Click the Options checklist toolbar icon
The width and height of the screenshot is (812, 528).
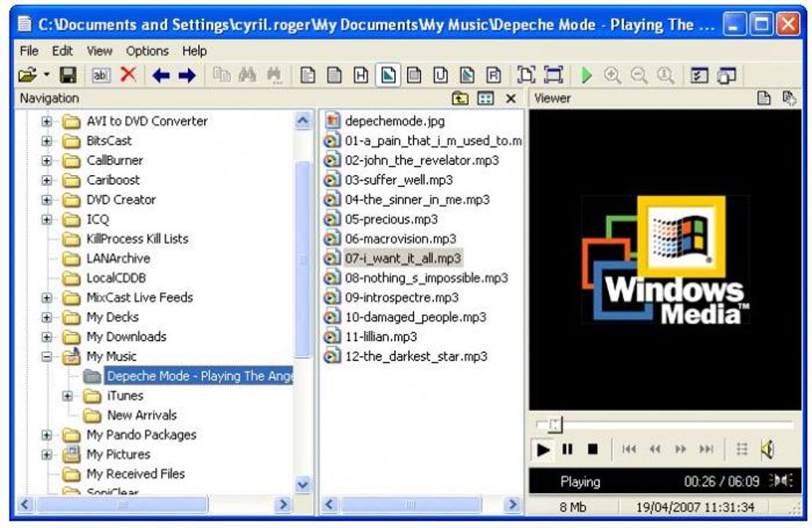(x=699, y=76)
